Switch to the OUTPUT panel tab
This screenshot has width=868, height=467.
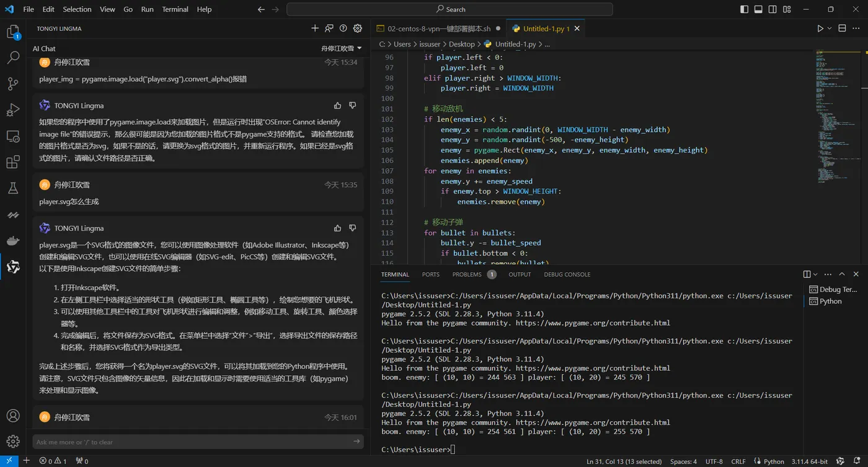pyautogui.click(x=520, y=274)
